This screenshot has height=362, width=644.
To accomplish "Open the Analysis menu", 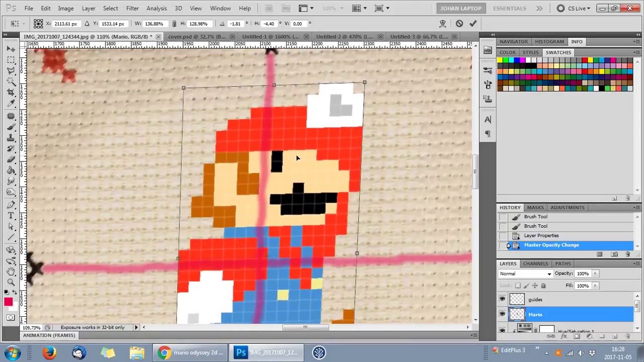I will coord(156,9).
